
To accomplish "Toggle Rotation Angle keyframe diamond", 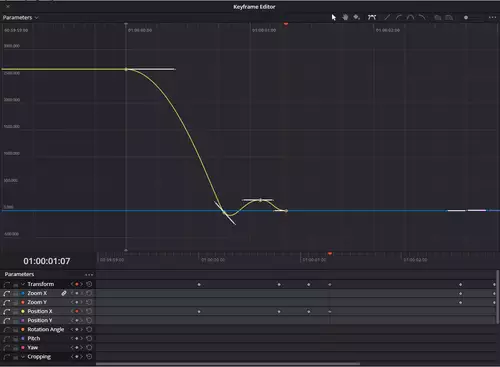I will pos(76,329).
